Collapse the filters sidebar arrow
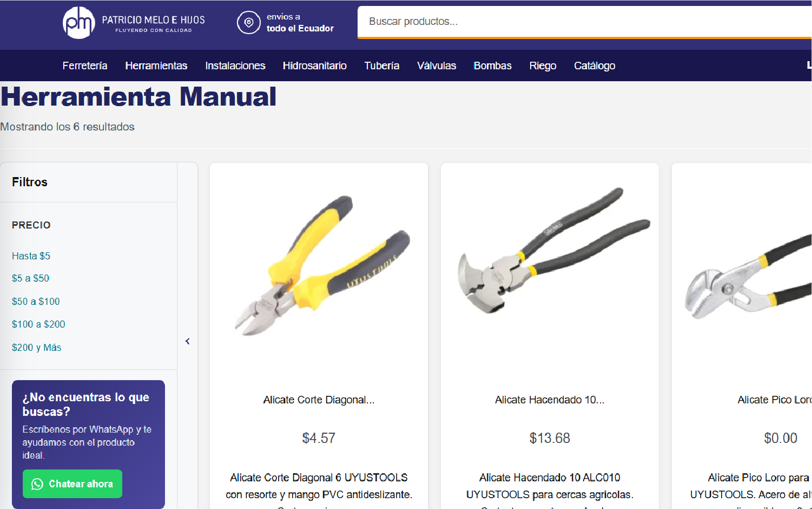This screenshot has width=812, height=509. tap(187, 341)
